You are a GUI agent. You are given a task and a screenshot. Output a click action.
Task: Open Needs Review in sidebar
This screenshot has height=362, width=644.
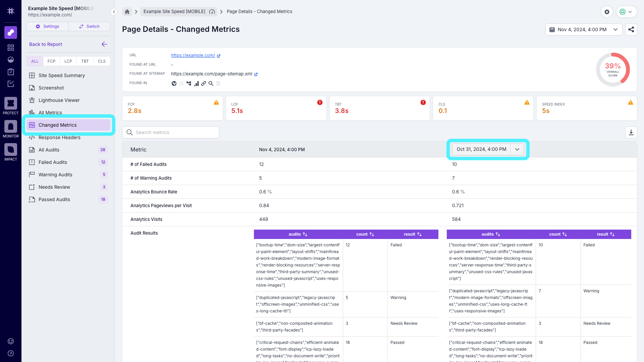pyautogui.click(x=68, y=187)
